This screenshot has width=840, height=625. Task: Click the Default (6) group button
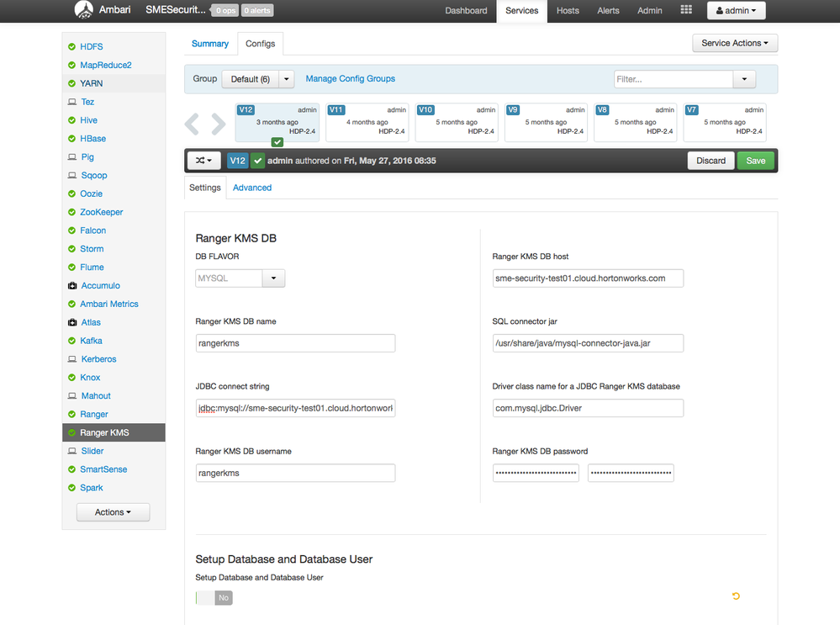(251, 79)
